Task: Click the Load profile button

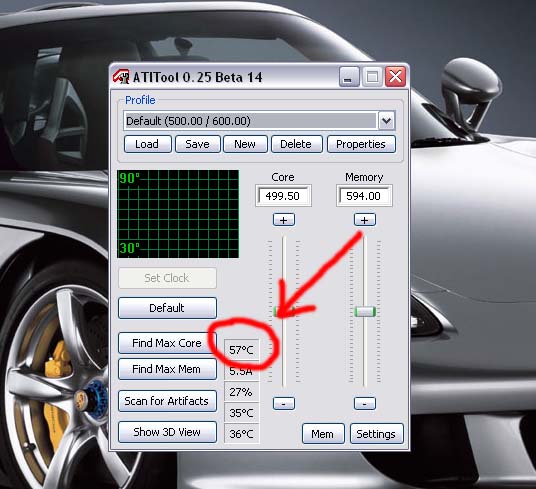Action: (147, 144)
